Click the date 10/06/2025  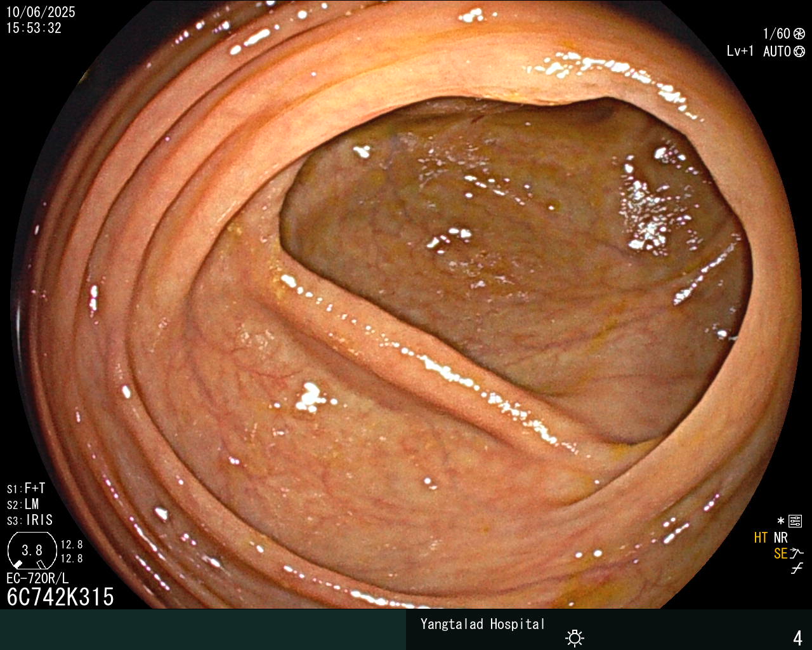[x=41, y=12]
